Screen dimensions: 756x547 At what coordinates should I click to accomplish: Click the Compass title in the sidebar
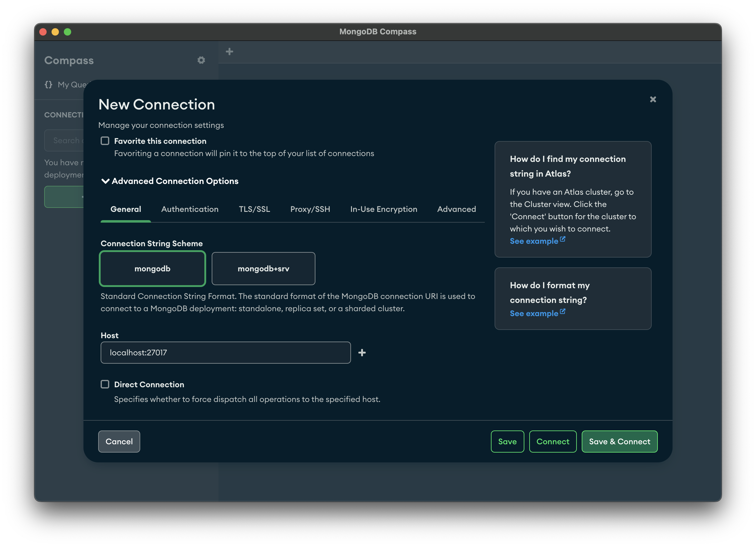[x=69, y=60]
